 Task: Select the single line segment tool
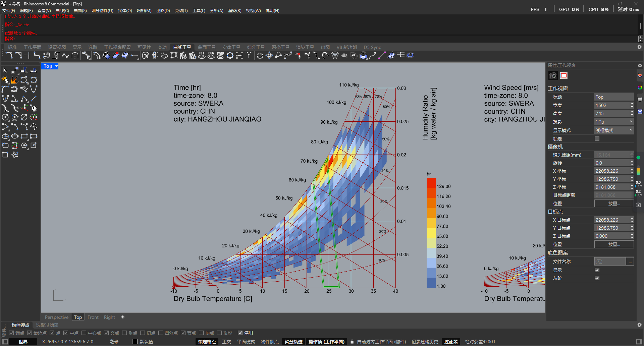point(33,99)
